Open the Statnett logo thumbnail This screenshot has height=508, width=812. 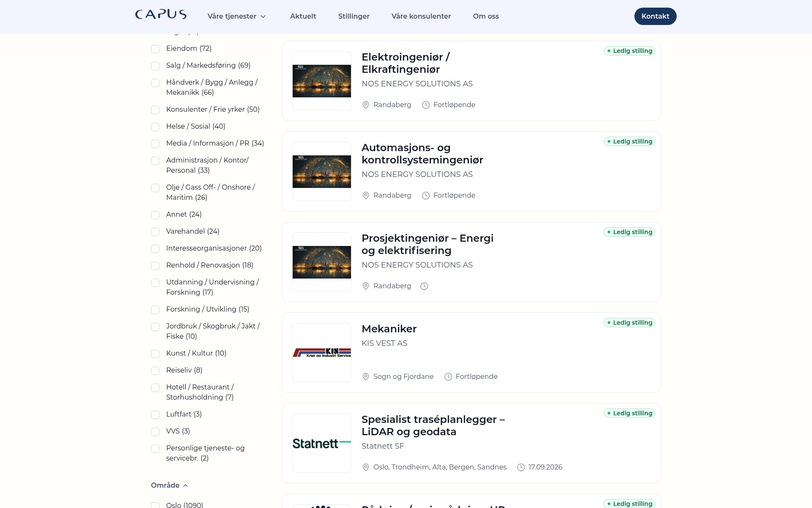[322, 443]
